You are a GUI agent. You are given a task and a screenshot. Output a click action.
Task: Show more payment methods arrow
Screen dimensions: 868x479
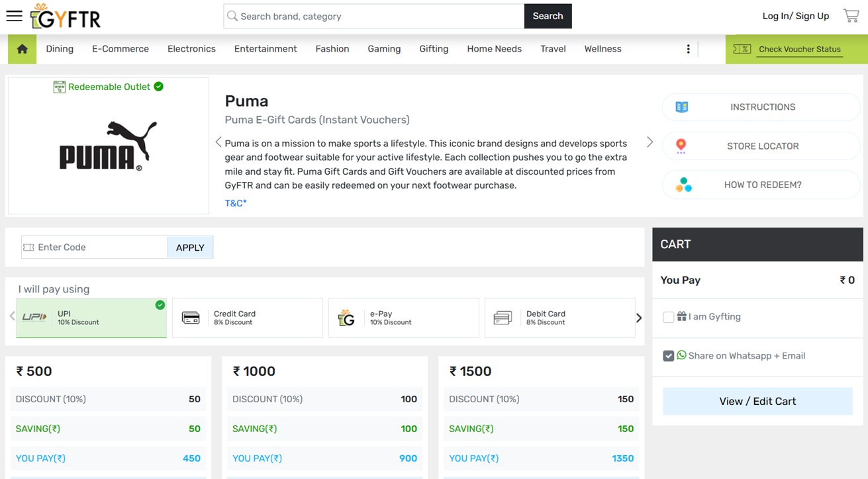tap(639, 318)
